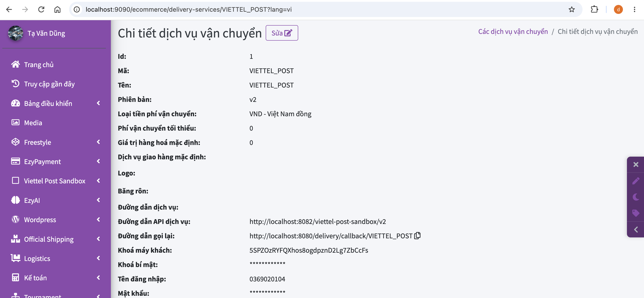
Task: Select the API URL viettel-post-sandbox/v2 text
Action: (318, 221)
